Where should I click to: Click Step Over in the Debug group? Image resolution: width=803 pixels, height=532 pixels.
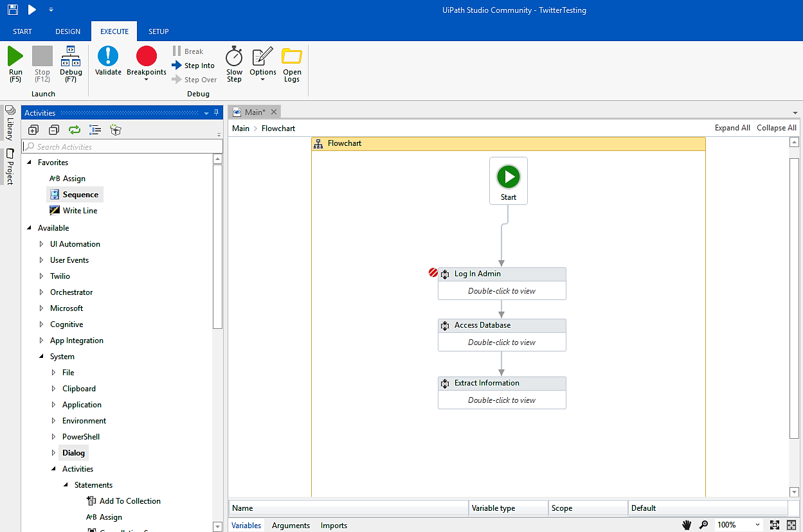(x=195, y=80)
